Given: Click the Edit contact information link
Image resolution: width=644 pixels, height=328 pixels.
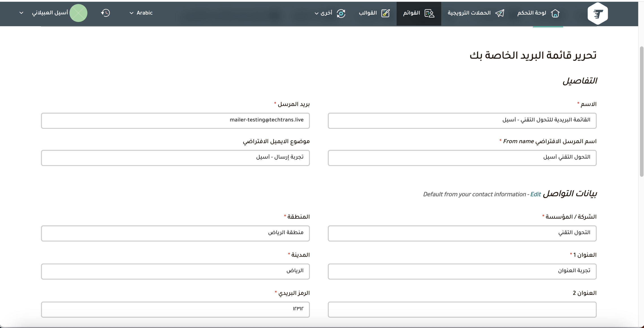Looking at the screenshot, I should coord(535,194).
